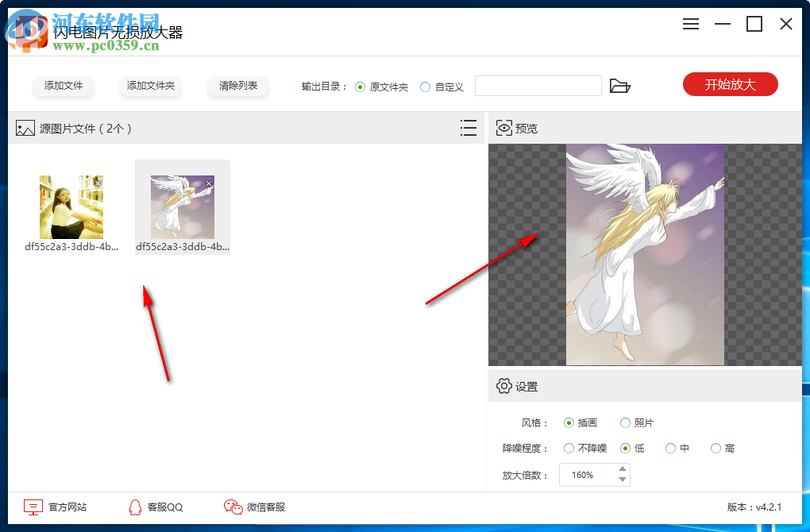The width and height of the screenshot is (810, 532).
Task: Click 清除列表 to clear the list
Action: pyautogui.click(x=237, y=85)
